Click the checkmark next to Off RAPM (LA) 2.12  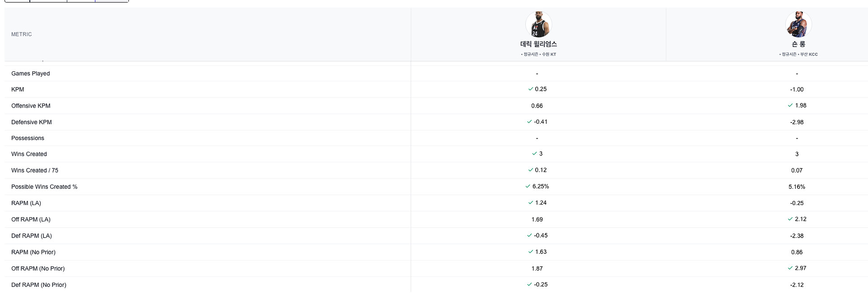(790, 219)
